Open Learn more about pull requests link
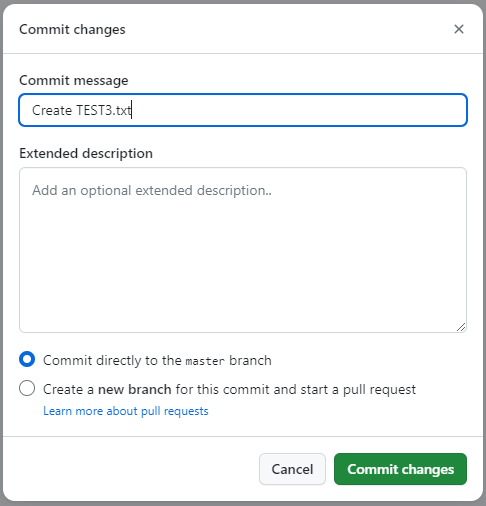This screenshot has width=486, height=506. (x=126, y=411)
